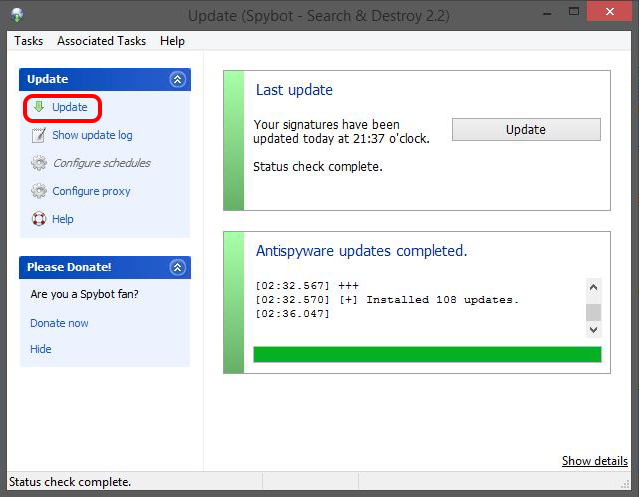The width and height of the screenshot is (639, 497).
Task: Click the gear icon beside Configure proxy
Action: tap(39, 191)
